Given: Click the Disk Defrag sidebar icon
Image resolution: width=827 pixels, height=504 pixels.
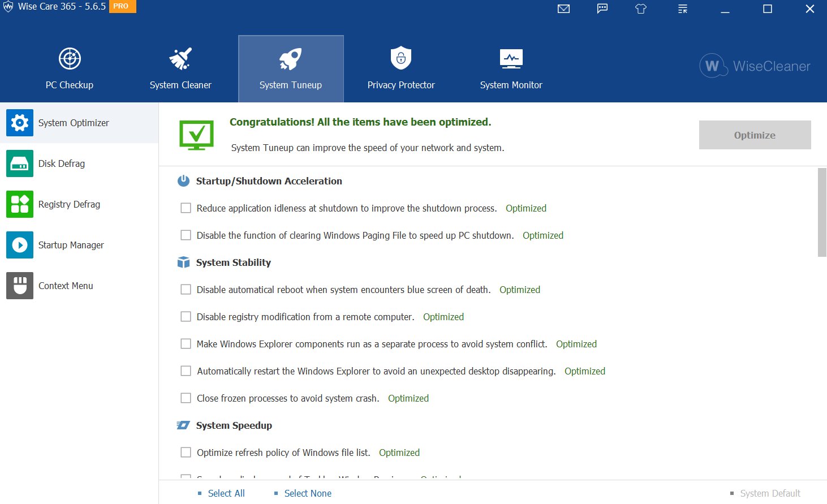Looking at the screenshot, I should pyautogui.click(x=20, y=163).
